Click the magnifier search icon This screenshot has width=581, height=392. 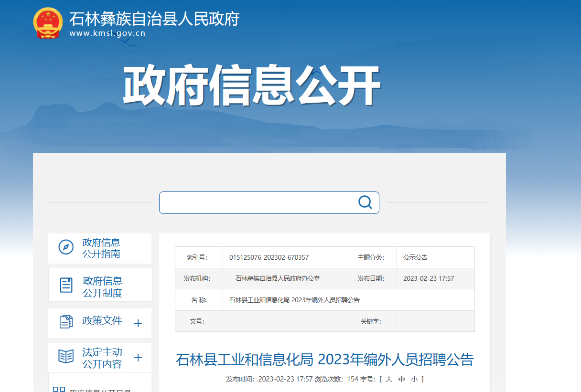(365, 202)
